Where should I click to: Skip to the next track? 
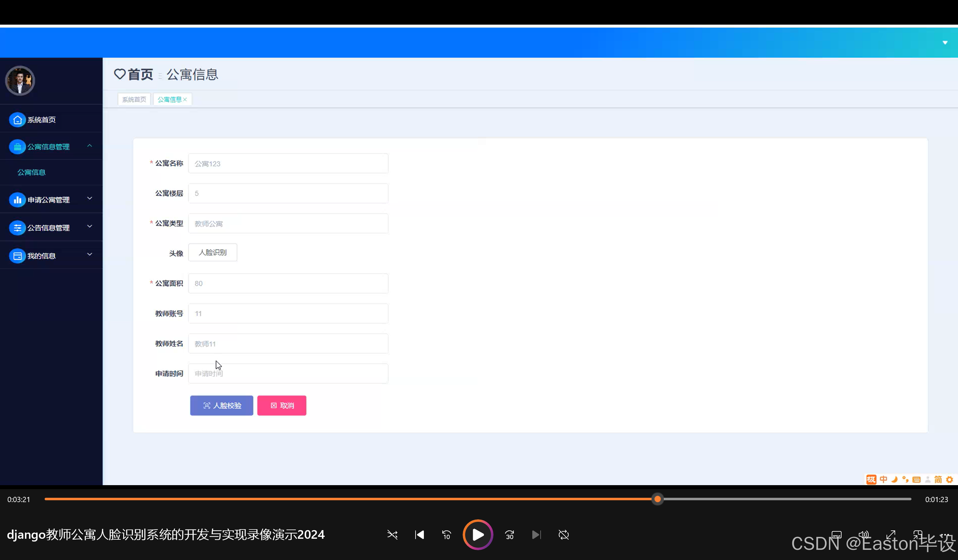pos(536,535)
